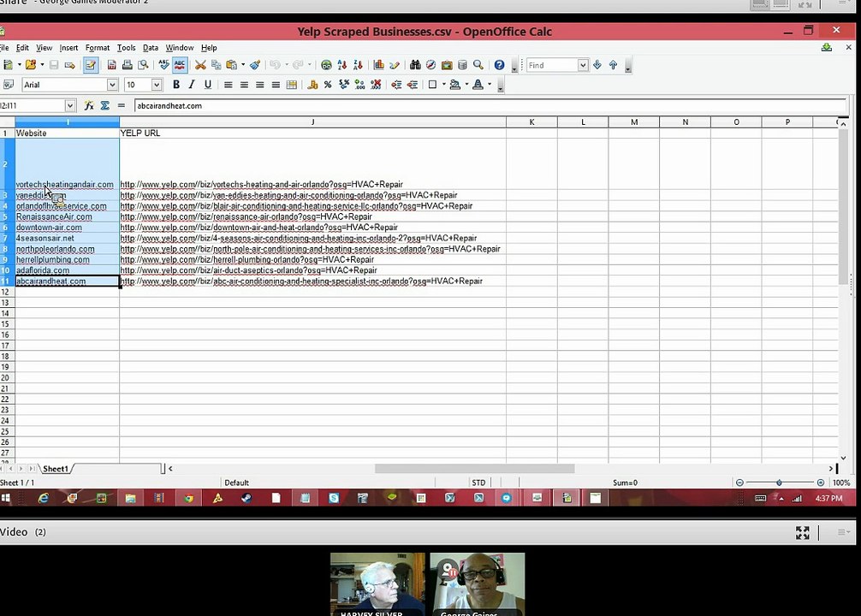Click inside the Find toolbar field
Viewport: 861px width, 616px height.
(x=552, y=65)
